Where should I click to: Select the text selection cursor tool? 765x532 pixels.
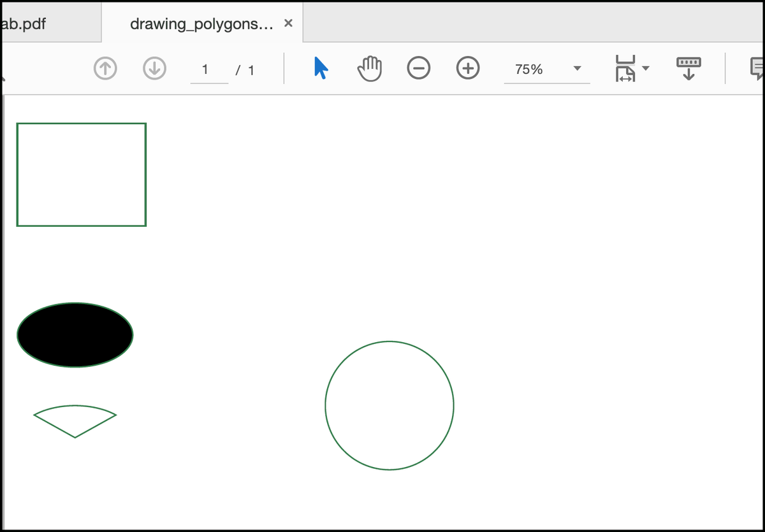click(x=321, y=68)
